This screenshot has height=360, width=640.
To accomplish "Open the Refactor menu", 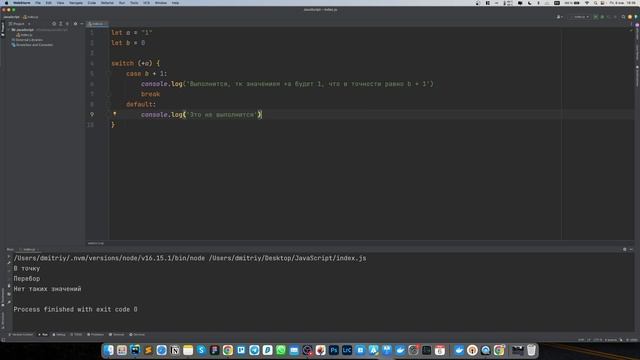I will coord(107,3).
